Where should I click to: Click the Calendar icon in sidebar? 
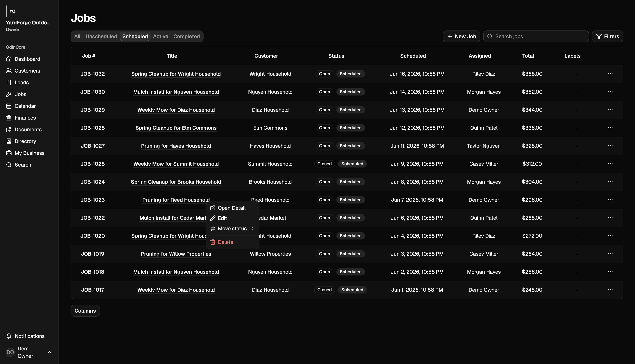click(9, 106)
